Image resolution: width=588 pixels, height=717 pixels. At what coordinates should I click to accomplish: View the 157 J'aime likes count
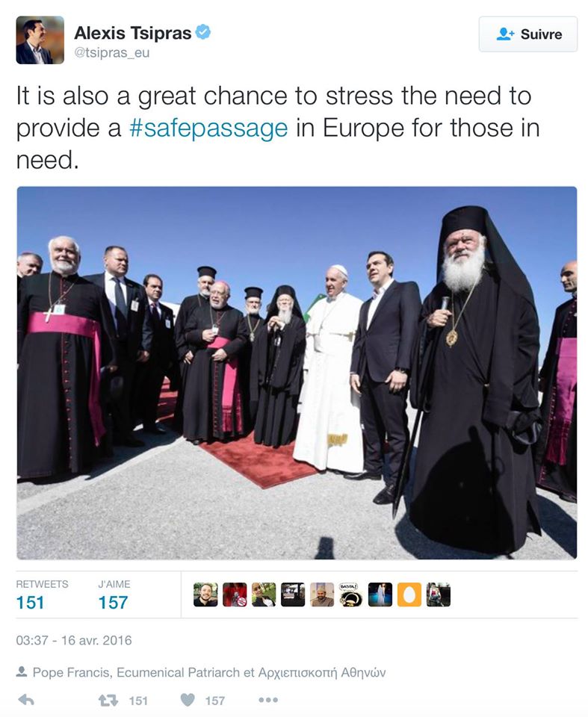[113, 603]
